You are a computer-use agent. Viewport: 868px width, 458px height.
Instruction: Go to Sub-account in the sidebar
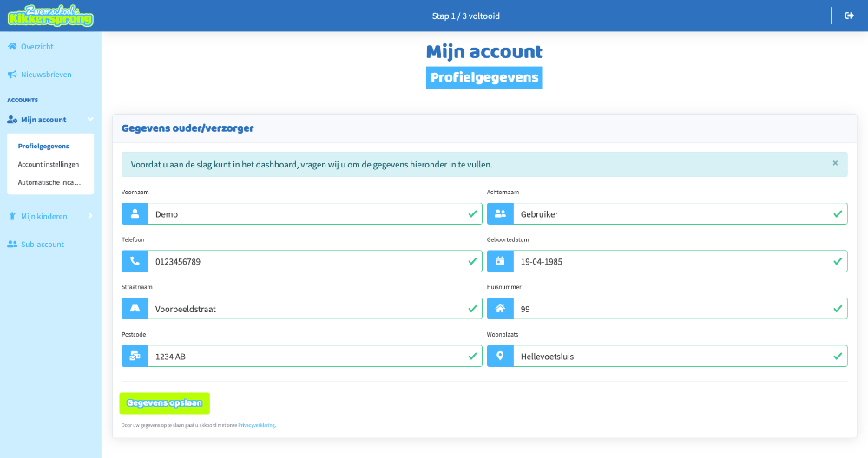coord(42,245)
